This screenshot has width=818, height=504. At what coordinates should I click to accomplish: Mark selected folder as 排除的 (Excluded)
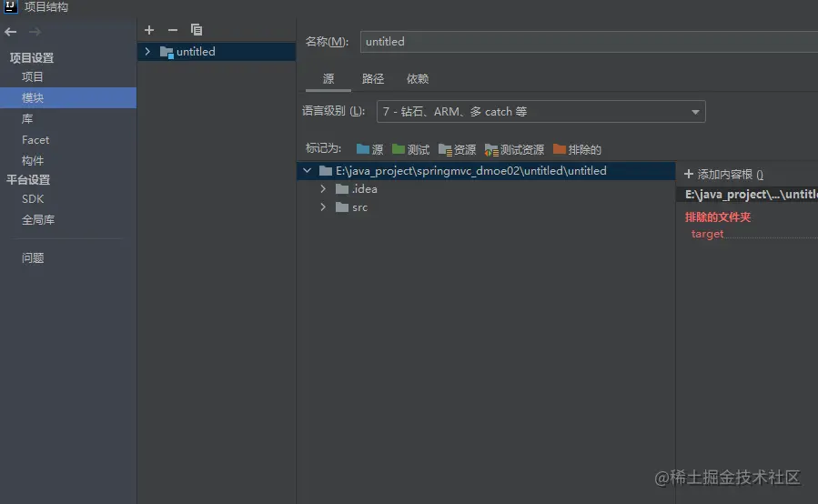click(577, 150)
